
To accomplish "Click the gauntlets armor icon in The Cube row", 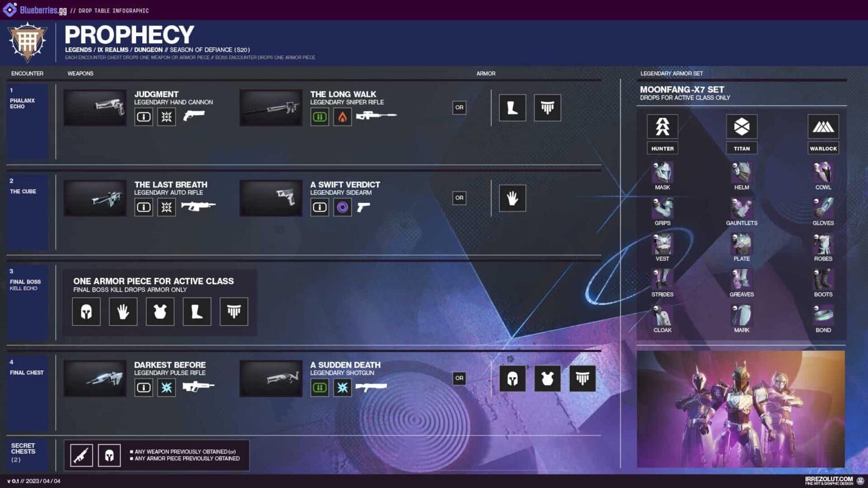I will pos(513,198).
